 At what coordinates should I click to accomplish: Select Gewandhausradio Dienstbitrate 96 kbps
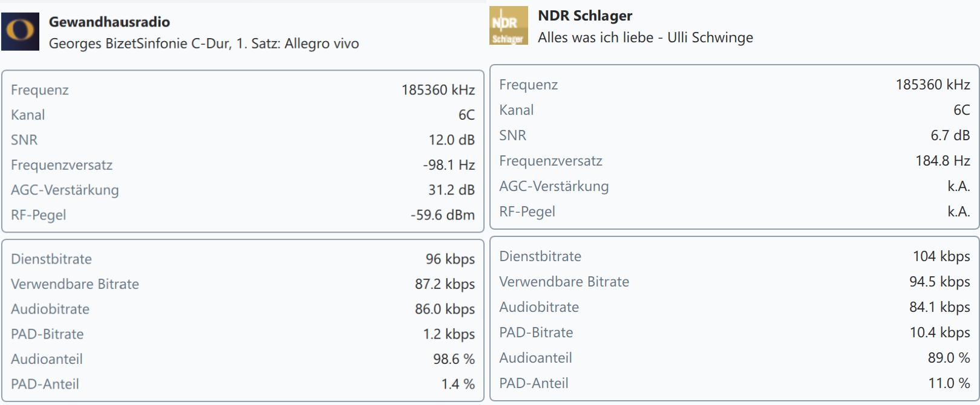click(450, 259)
